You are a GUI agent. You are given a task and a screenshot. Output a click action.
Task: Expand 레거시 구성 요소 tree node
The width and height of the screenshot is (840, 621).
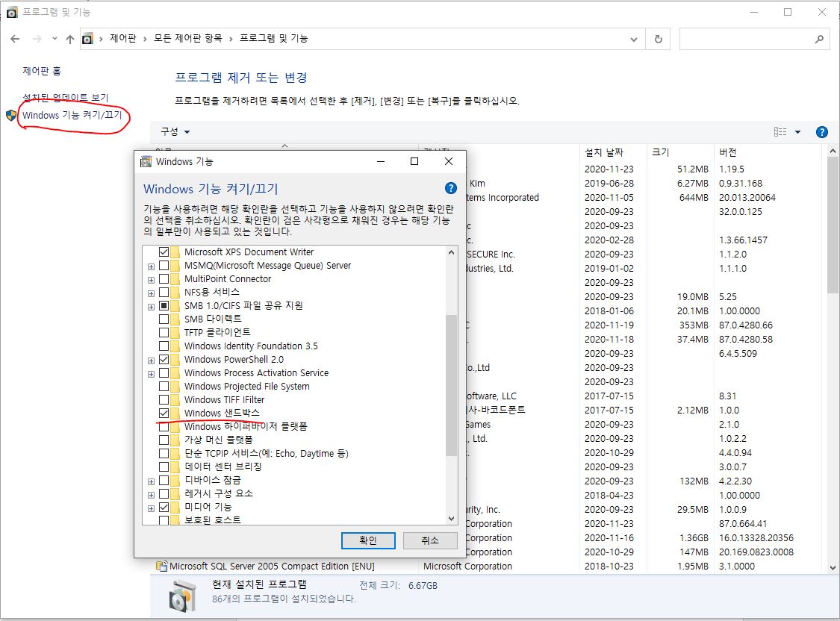(x=151, y=495)
